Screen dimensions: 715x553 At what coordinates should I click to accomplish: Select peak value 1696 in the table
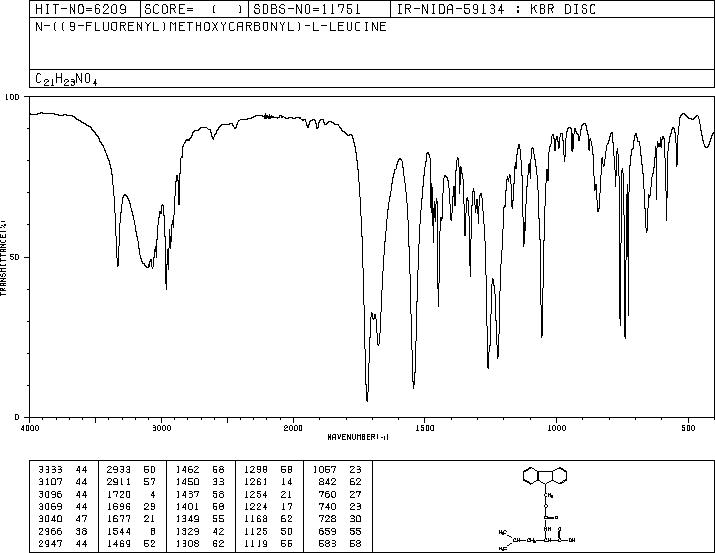(119, 506)
